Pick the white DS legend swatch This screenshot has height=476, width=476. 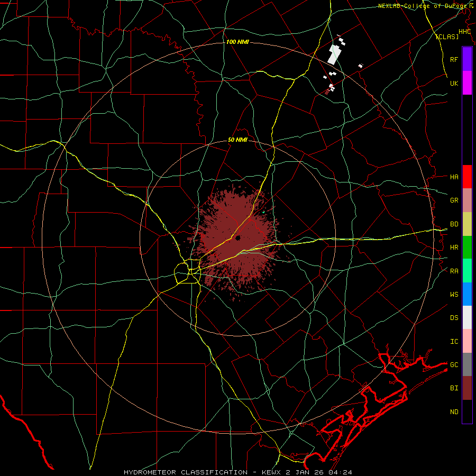coord(467,317)
